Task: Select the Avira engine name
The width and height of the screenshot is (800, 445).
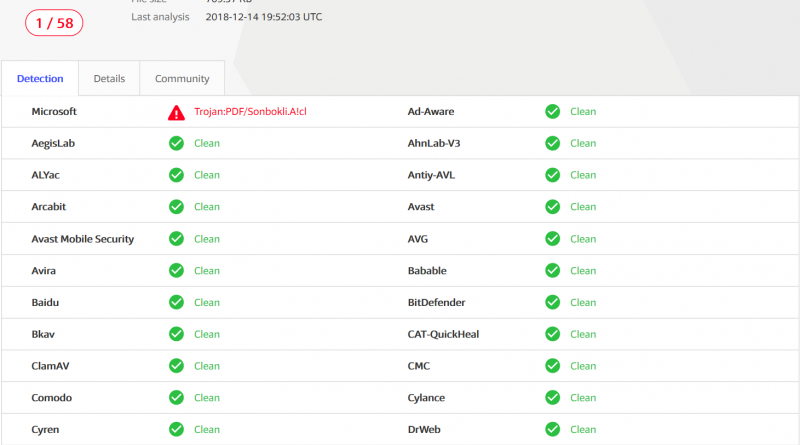Action: 43,270
